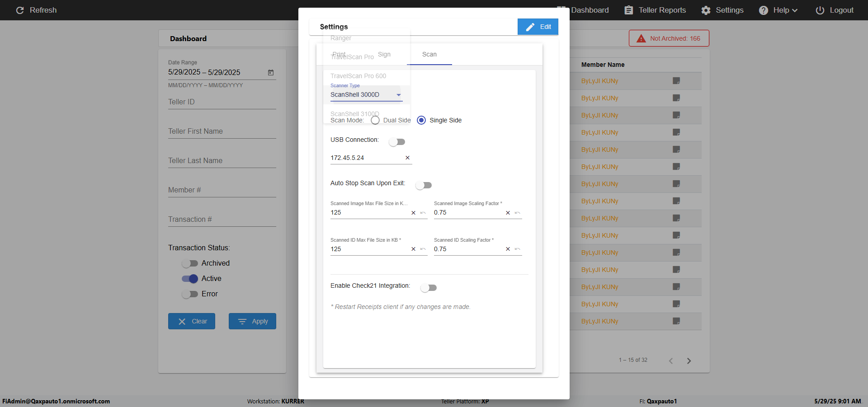Switch to the Sign tab
This screenshot has height=407, width=868.
(x=384, y=54)
